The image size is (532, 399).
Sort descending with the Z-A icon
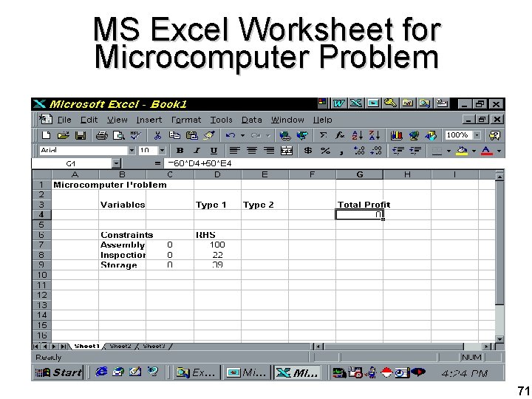(374, 135)
